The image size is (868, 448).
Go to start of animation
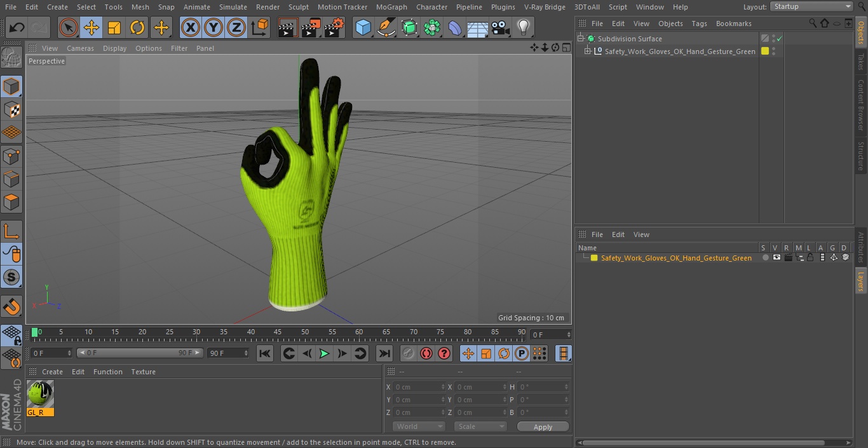(265, 353)
